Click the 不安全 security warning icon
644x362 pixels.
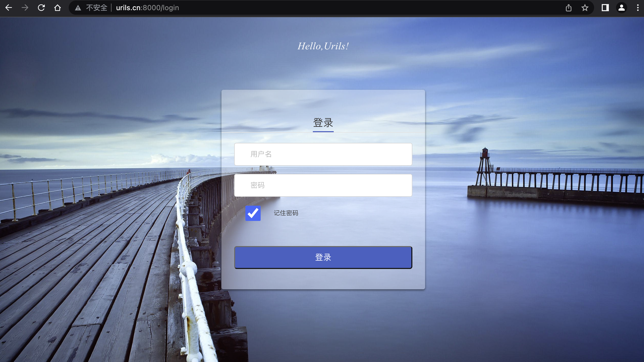tap(78, 8)
